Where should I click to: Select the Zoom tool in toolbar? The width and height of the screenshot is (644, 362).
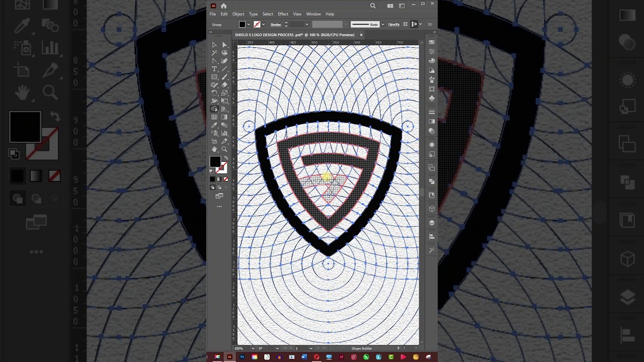point(224,149)
